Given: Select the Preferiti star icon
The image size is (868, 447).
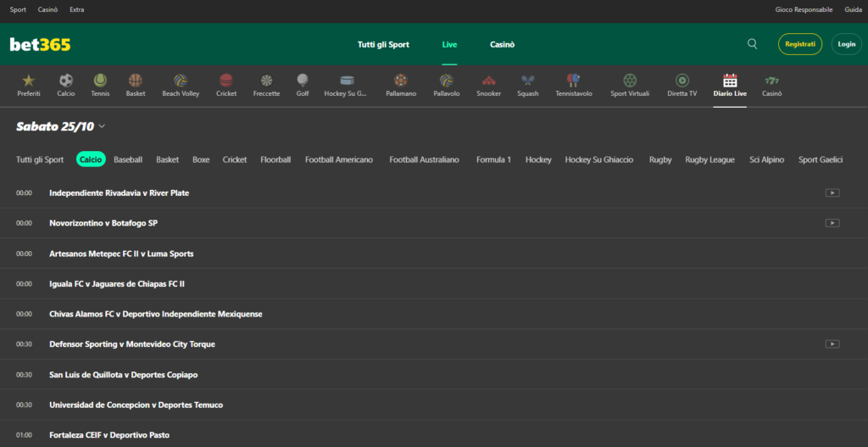Looking at the screenshot, I should [29, 81].
